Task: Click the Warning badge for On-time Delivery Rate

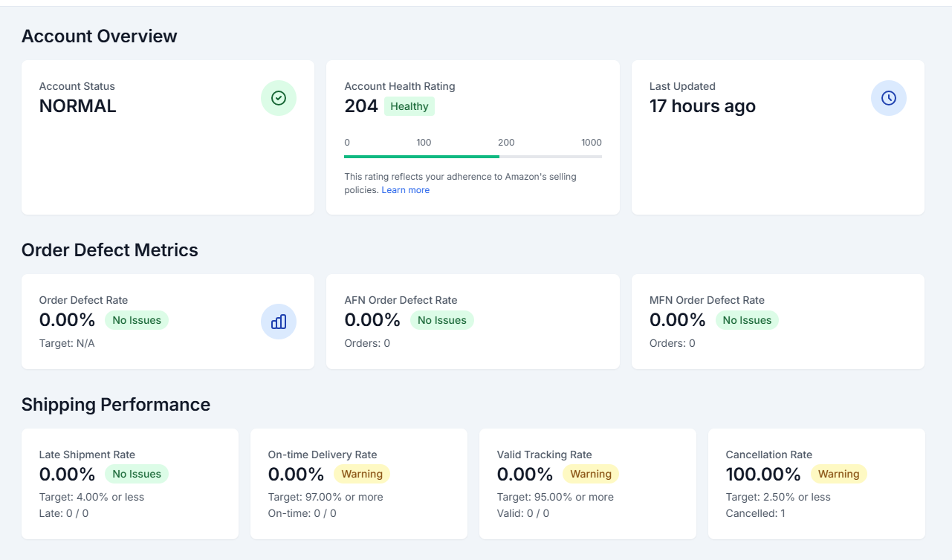Action: 362,474
